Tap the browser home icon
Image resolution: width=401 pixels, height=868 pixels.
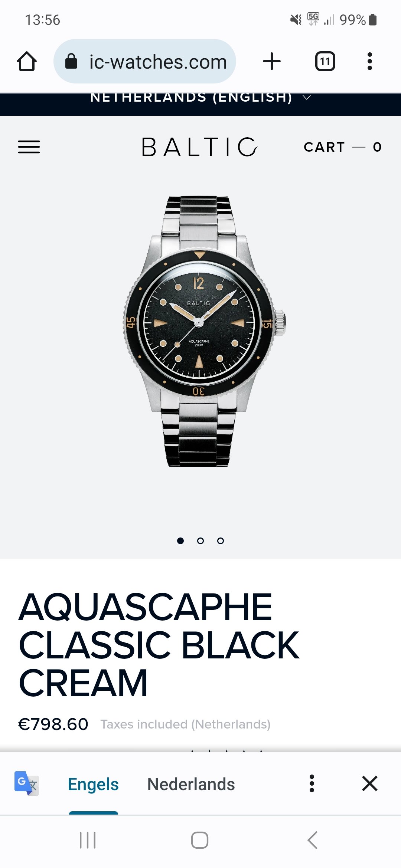(x=27, y=61)
